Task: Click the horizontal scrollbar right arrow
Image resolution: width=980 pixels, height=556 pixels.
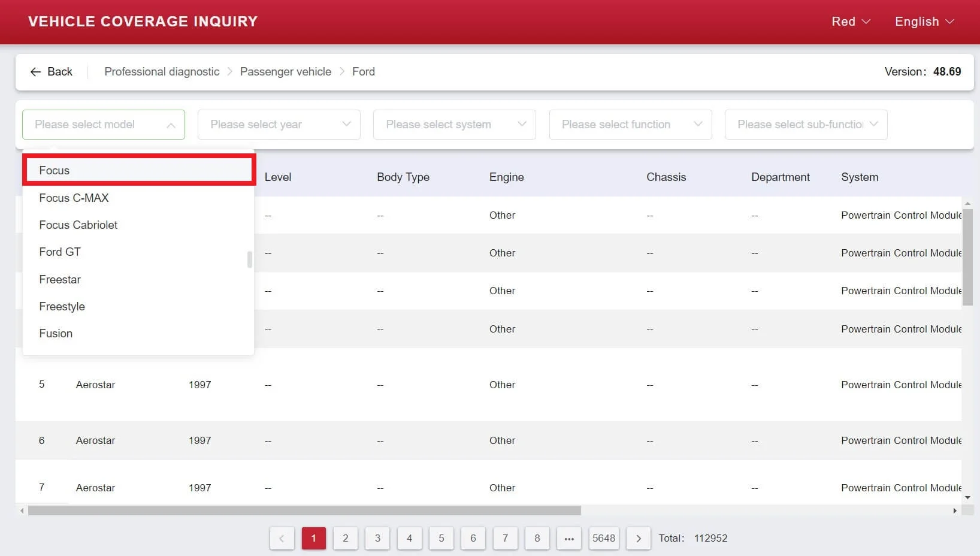Action: [x=955, y=510]
